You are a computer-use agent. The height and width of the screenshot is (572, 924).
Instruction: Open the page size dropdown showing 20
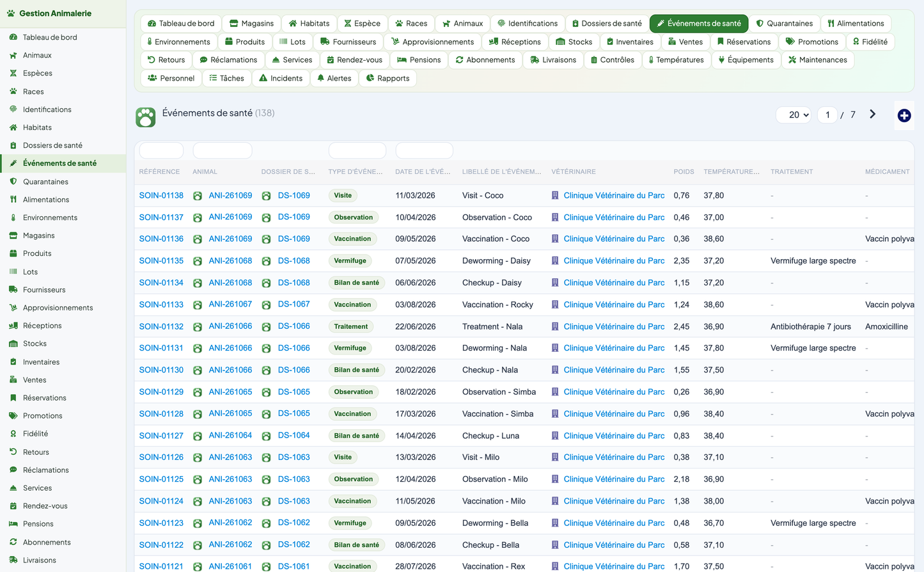(794, 115)
